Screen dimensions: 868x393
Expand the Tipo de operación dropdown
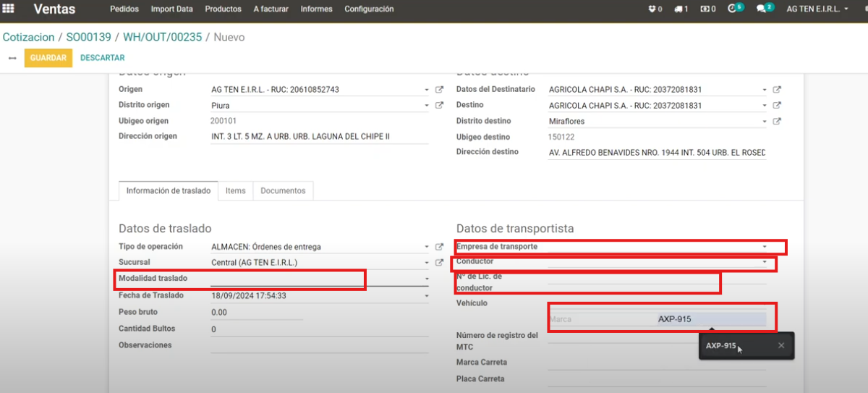427,248
